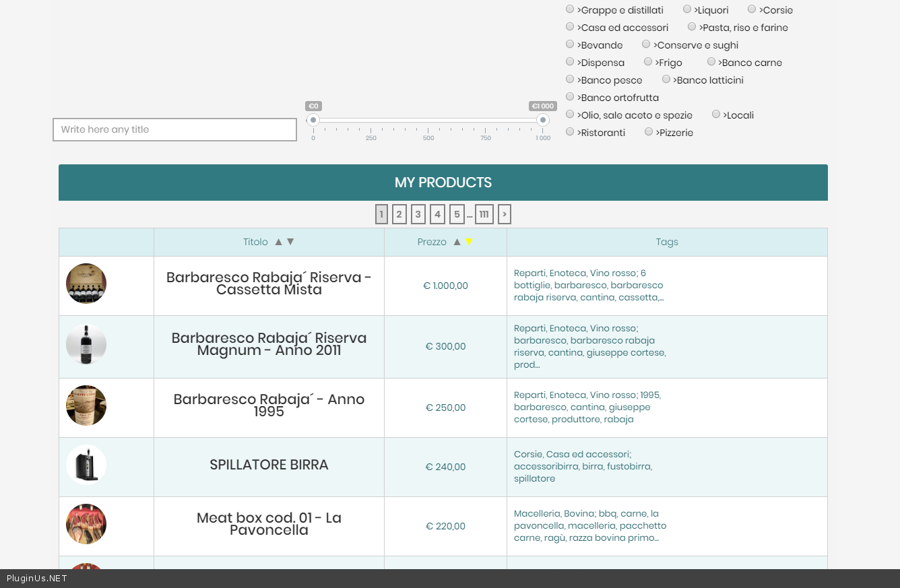
Task: Click Meat box La Pavoncella thumbnail
Action: pyautogui.click(x=86, y=524)
